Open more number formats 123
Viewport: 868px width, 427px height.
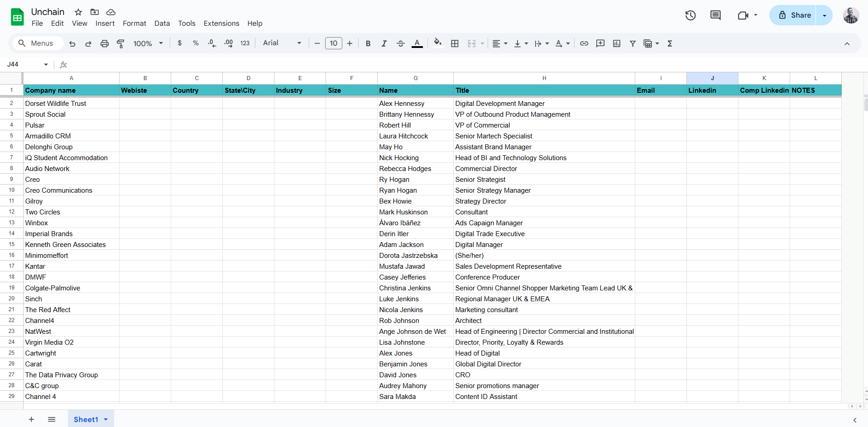(245, 43)
